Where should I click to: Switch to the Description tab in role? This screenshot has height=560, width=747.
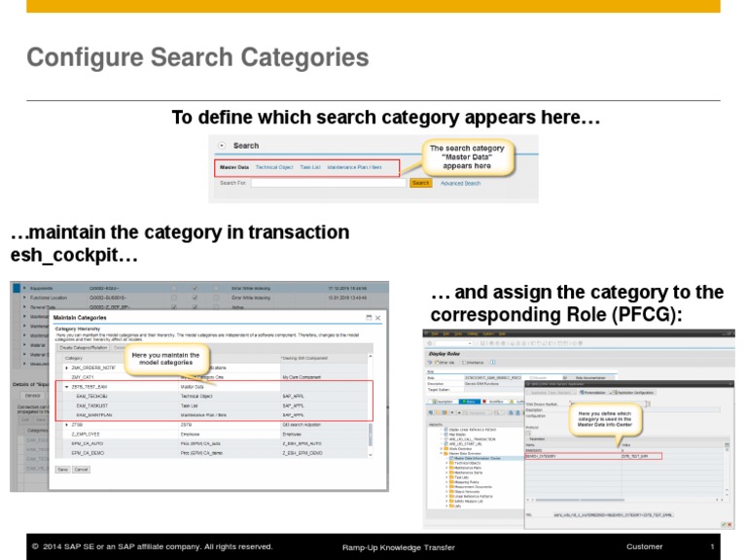point(443,402)
